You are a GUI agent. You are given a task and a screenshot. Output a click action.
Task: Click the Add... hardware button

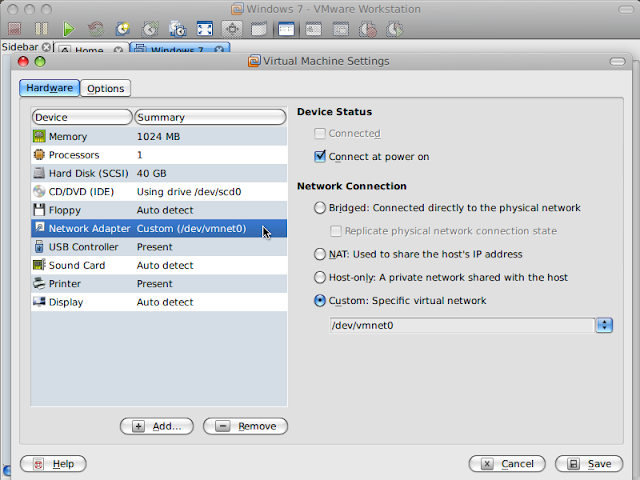tap(157, 426)
